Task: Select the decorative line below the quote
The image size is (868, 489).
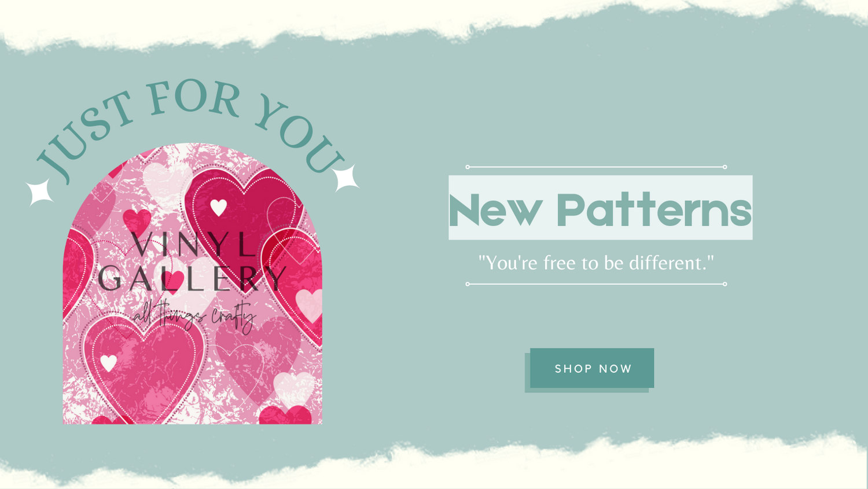Action: [596, 284]
